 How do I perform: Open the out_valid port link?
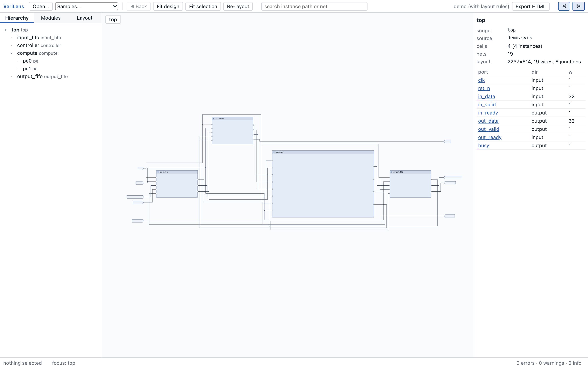click(x=488, y=129)
